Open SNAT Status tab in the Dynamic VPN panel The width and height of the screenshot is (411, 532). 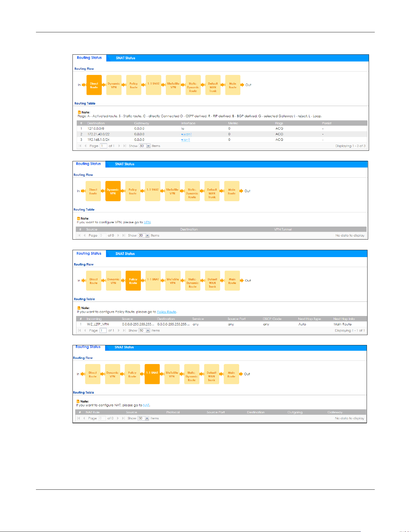point(124,164)
